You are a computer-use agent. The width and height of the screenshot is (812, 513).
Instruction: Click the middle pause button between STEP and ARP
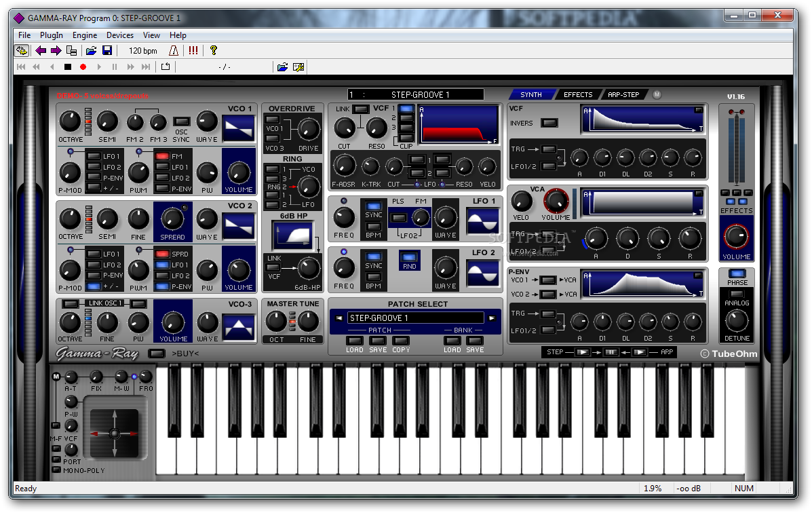(x=611, y=352)
